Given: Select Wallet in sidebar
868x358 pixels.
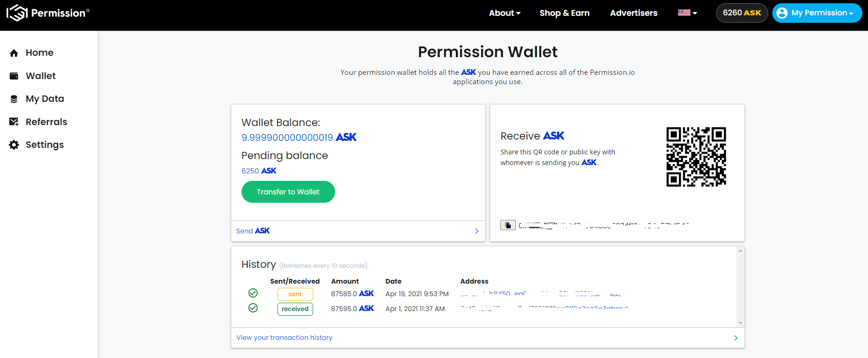Looking at the screenshot, I should click(x=41, y=76).
